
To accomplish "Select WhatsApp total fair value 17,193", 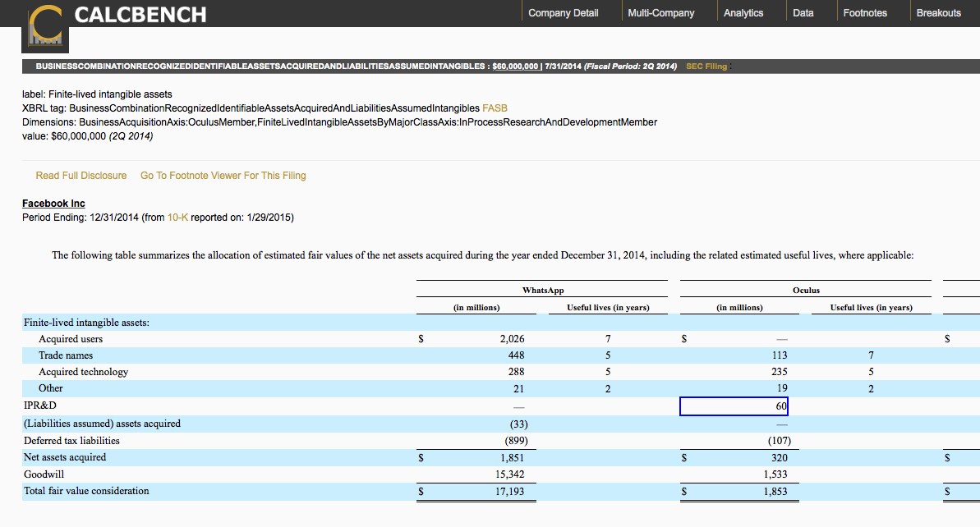I will click(512, 491).
